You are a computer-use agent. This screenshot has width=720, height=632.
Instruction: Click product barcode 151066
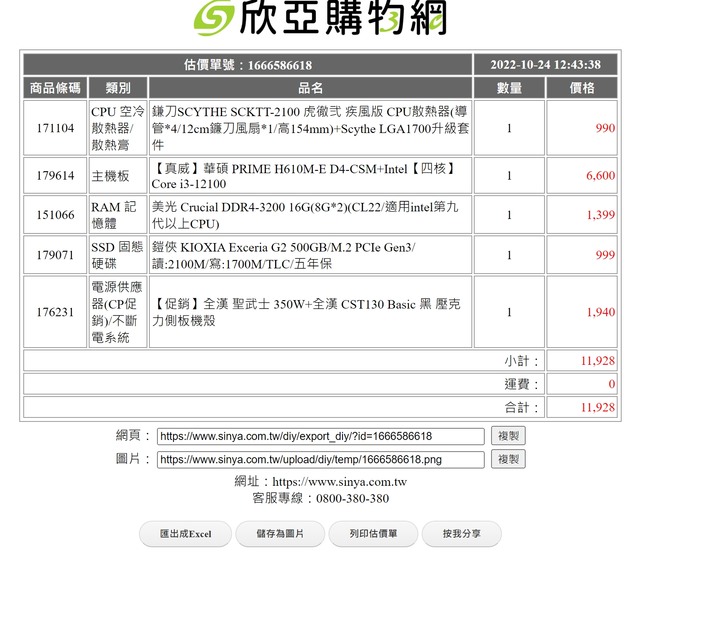point(55,215)
